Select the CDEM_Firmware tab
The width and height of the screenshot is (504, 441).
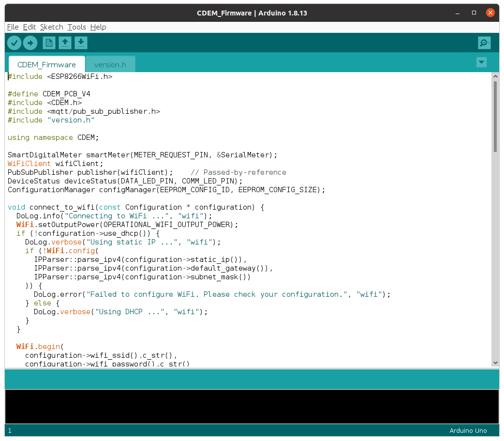point(46,64)
